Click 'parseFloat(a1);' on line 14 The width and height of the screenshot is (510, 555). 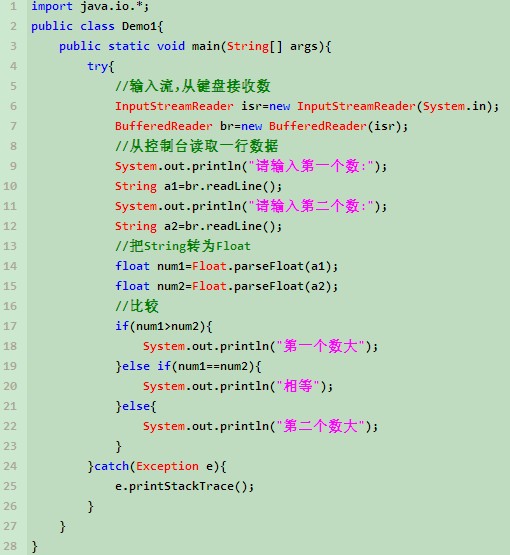(x=286, y=266)
